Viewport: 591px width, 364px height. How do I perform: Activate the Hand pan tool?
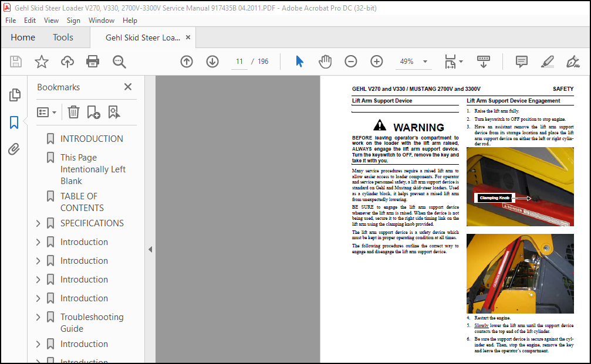pyautogui.click(x=325, y=62)
